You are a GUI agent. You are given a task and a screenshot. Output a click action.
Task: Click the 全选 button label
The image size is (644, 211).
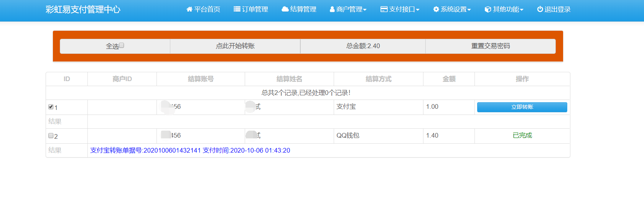tap(112, 46)
